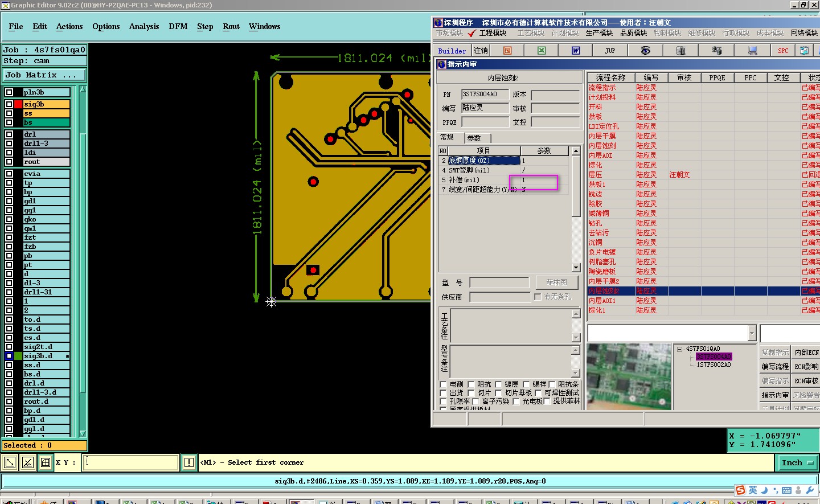Open the Edit menu
This screenshot has height=504, width=820.
(40, 26)
